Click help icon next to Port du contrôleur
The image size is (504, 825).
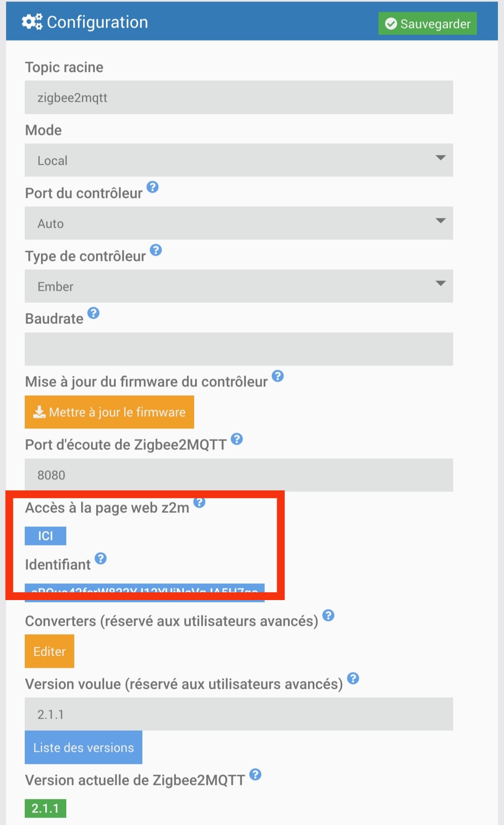[153, 187]
